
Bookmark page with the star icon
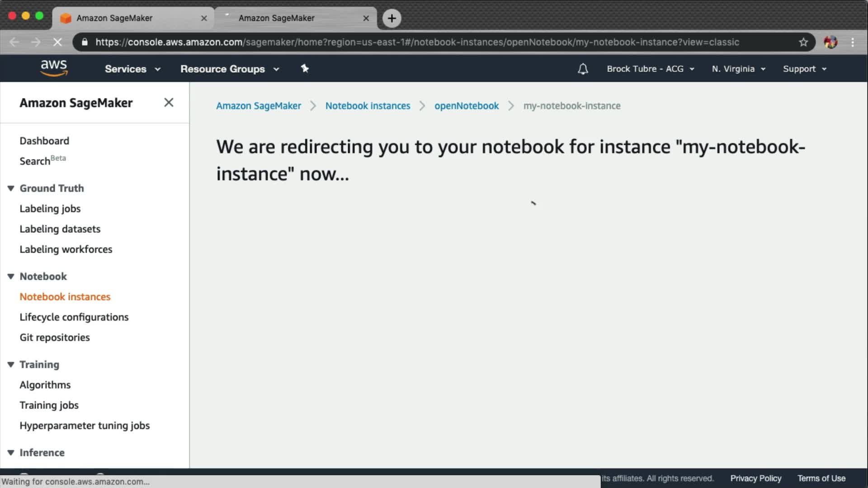point(803,42)
